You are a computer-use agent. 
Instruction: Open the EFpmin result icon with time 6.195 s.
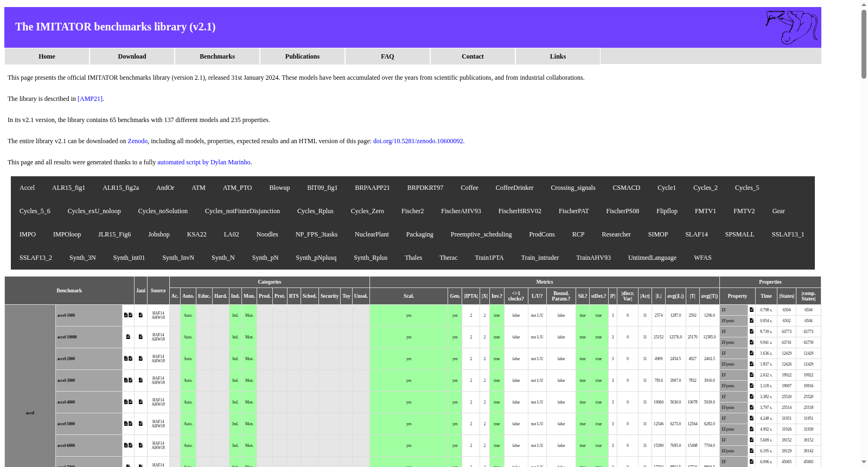751,451
